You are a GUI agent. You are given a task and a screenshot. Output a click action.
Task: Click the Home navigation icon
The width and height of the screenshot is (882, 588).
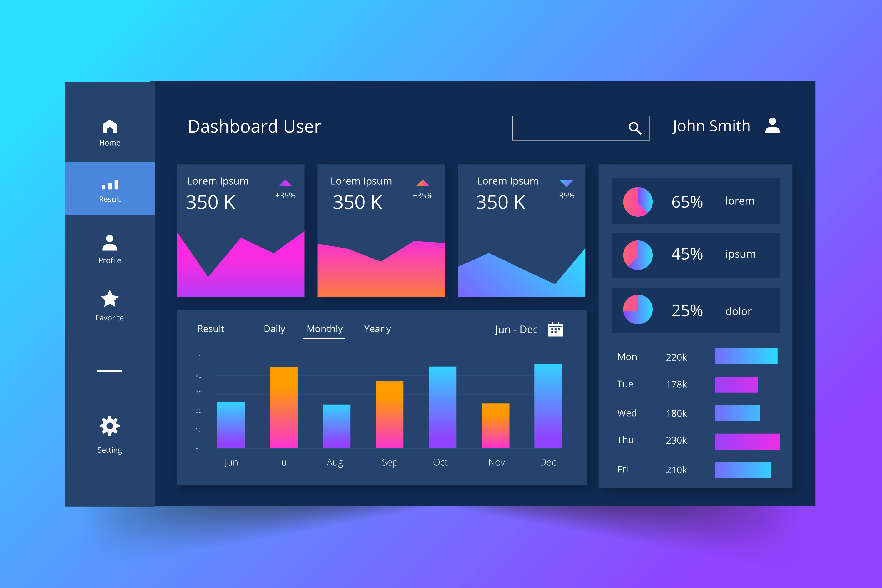click(x=110, y=127)
